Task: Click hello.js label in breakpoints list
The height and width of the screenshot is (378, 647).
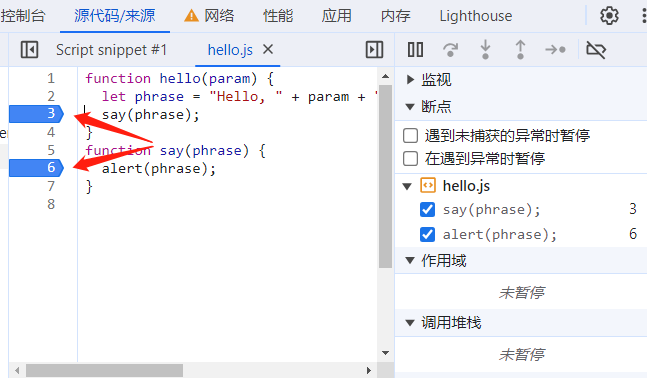Action: point(466,186)
